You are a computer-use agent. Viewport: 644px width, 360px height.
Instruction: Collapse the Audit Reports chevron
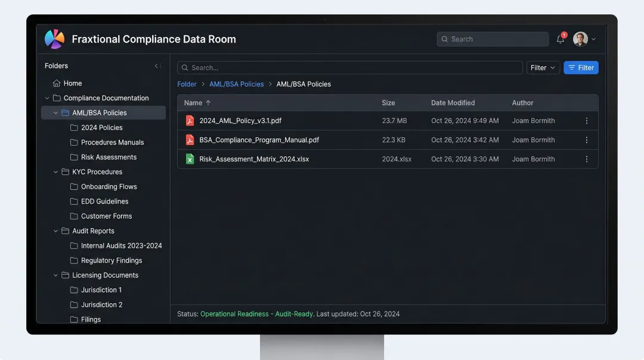(x=55, y=231)
